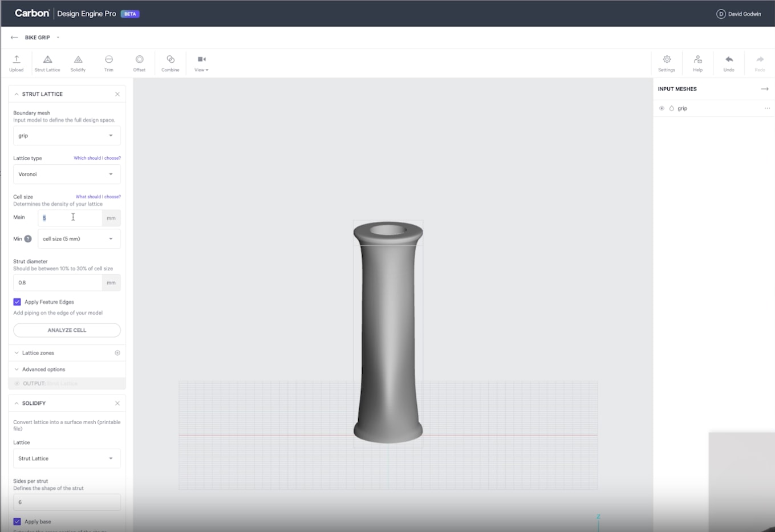Click the Main cell size field
The height and width of the screenshot is (532, 775).
point(70,218)
